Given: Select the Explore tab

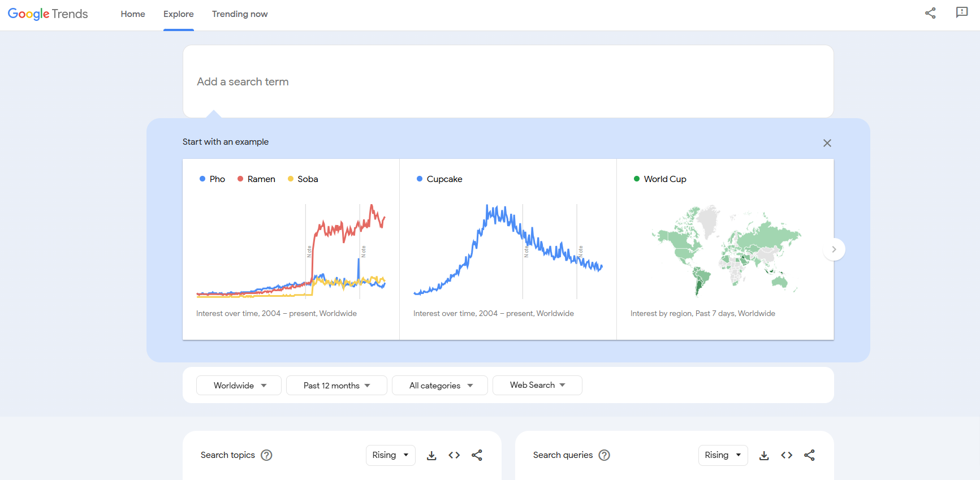Looking at the screenshot, I should pyautogui.click(x=179, y=14).
